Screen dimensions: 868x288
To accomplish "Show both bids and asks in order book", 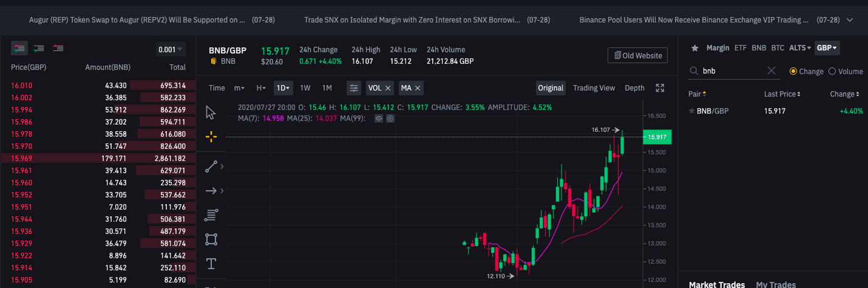I will pyautogui.click(x=19, y=47).
